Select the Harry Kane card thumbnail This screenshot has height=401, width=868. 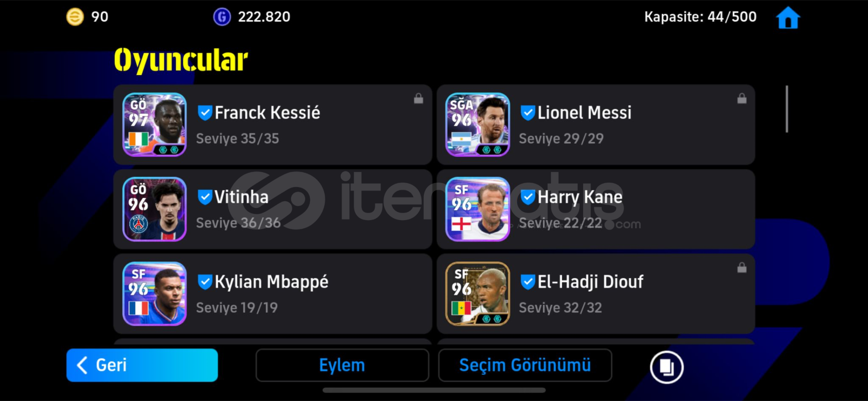click(x=478, y=209)
